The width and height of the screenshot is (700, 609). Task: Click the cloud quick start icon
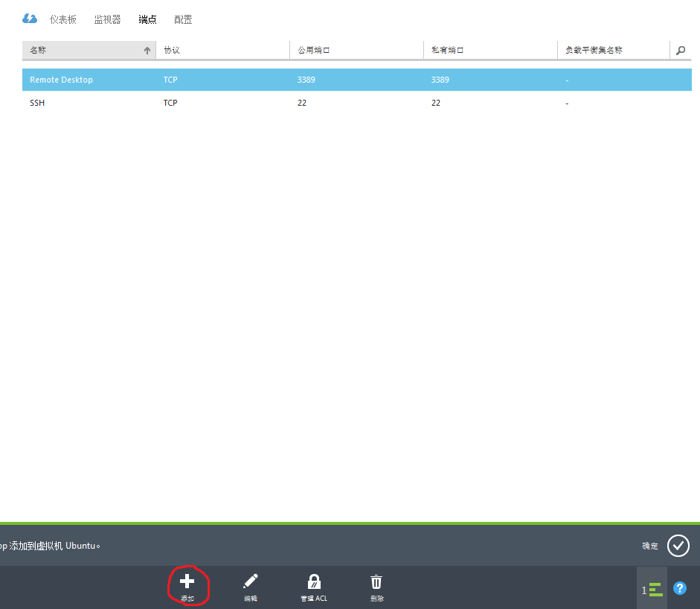[30, 19]
